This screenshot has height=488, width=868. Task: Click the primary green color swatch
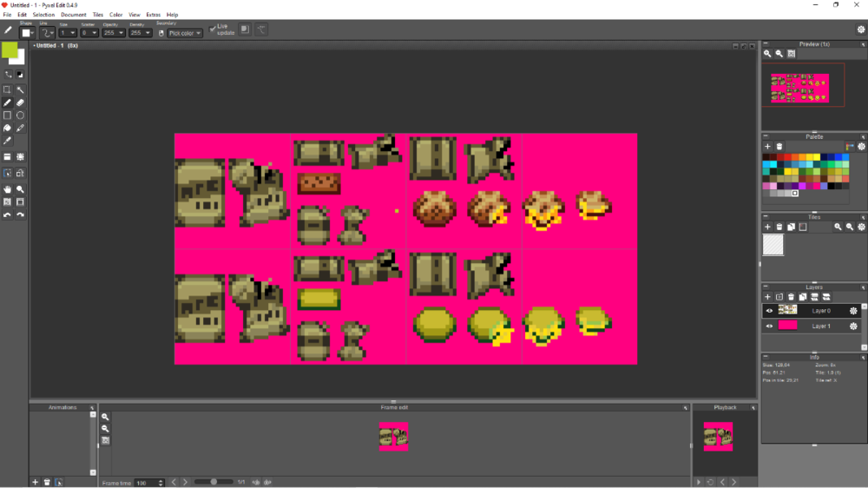[9, 49]
